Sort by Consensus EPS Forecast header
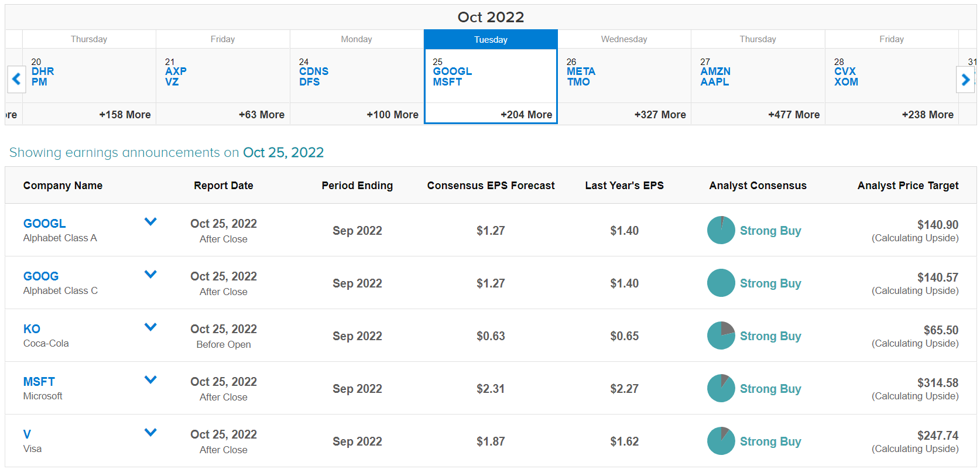The height and width of the screenshot is (469, 980). pos(491,186)
